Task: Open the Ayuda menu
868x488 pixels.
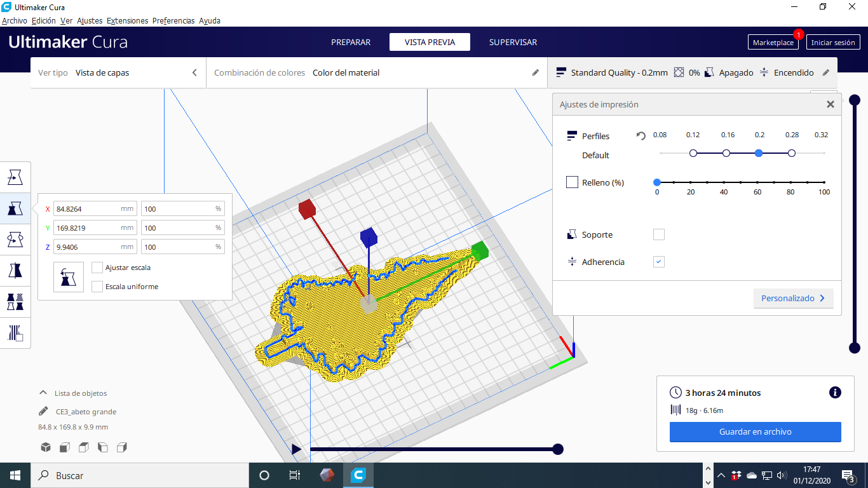Action: tap(210, 20)
